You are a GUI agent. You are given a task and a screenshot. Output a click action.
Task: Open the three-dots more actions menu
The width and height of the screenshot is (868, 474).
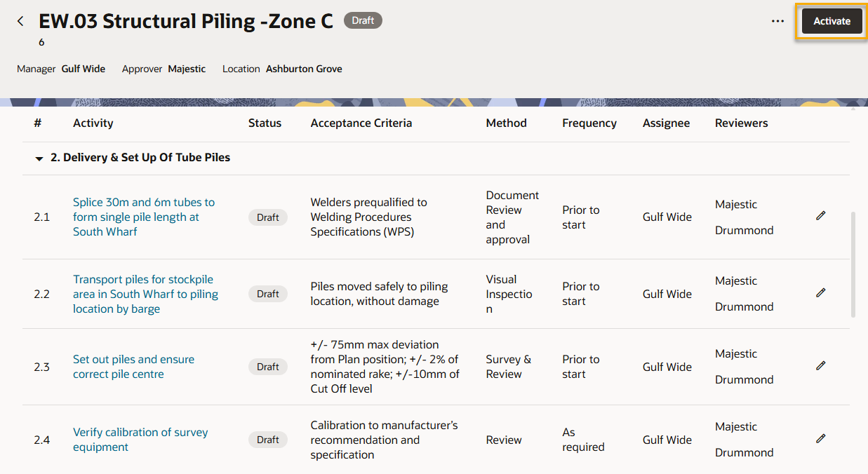(x=777, y=21)
